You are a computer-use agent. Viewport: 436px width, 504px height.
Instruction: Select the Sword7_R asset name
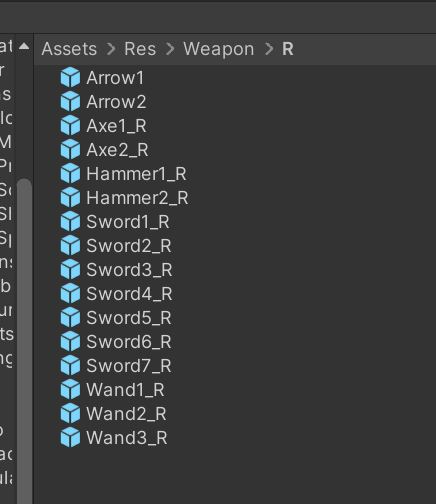pyautogui.click(x=129, y=366)
